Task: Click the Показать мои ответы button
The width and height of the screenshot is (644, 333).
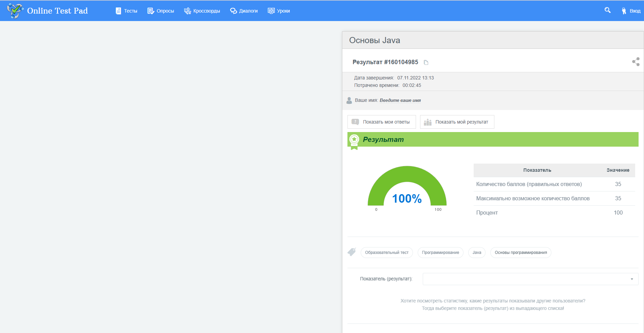Action: coord(382,122)
